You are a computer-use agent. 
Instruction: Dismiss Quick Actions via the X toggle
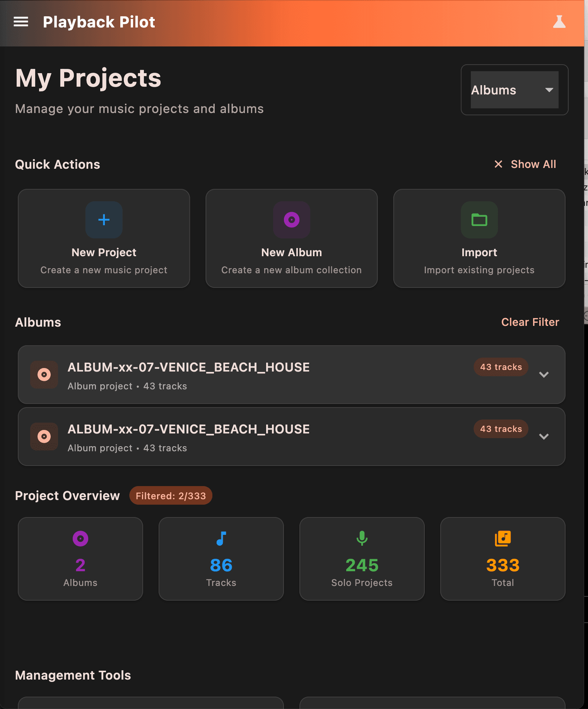click(499, 164)
